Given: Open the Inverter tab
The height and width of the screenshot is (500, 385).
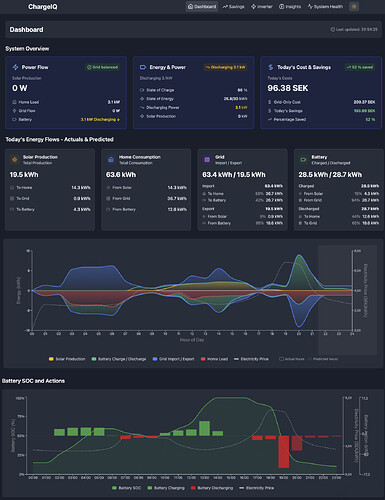Looking at the screenshot, I should tap(262, 6).
